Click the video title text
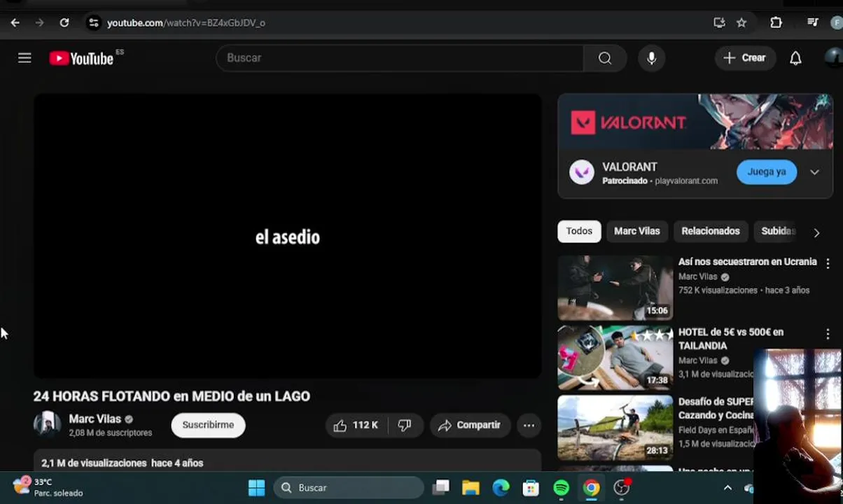Image resolution: width=843 pixels, height=504 pixels. (x=172, y=396)
